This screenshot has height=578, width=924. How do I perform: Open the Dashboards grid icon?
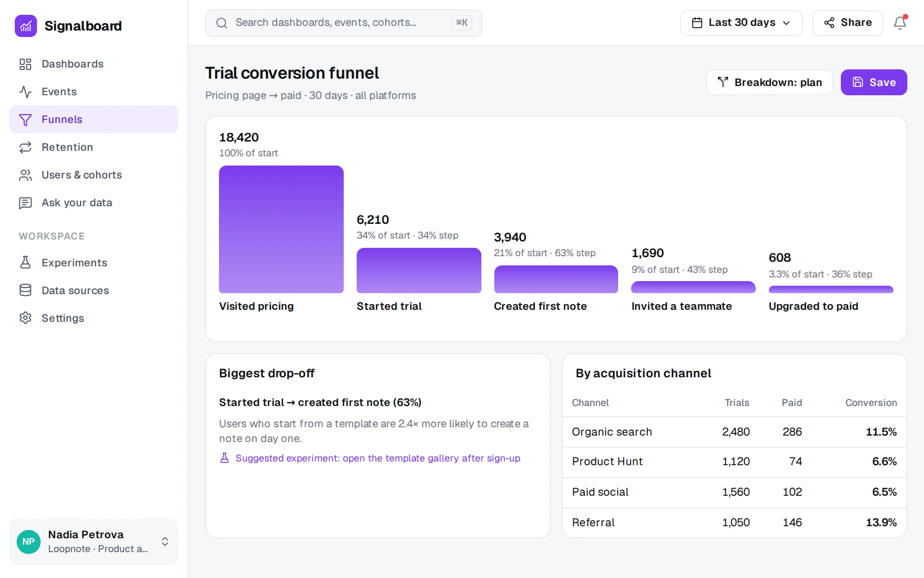point(25,64)
